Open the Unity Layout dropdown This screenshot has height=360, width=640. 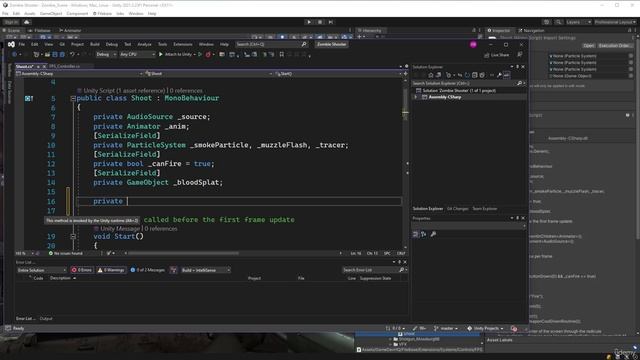615,22
